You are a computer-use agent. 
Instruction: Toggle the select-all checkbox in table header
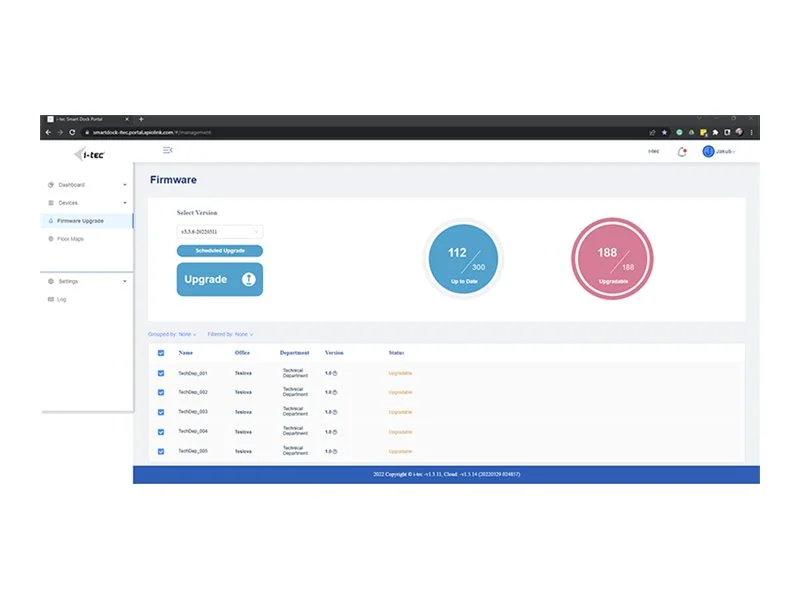point(161,353)
